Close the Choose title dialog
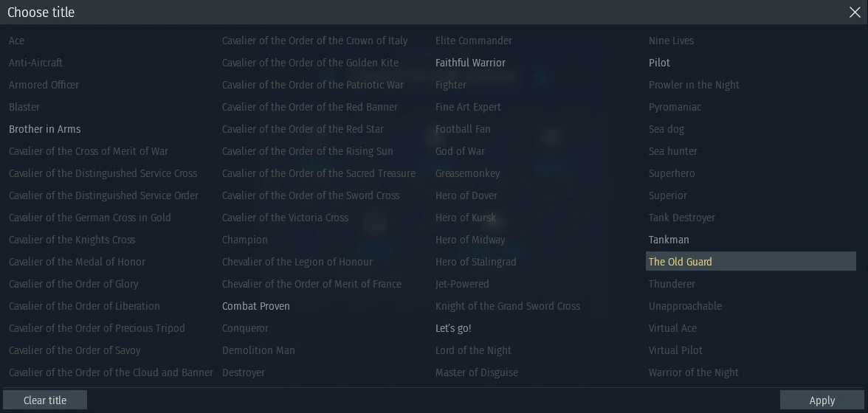This screenshot has height=413, width=868. tap(855, 12)
